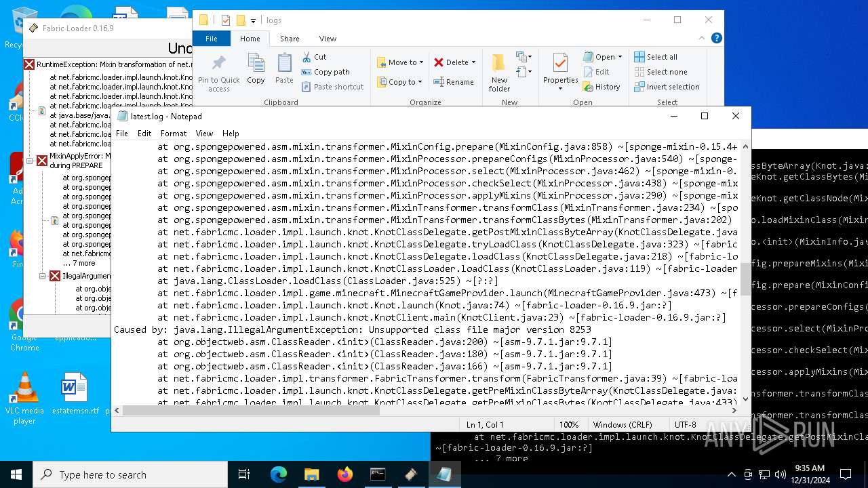Switch to the command prompt taskbar window
The image size is (868, 488).
tap(378, 474)
